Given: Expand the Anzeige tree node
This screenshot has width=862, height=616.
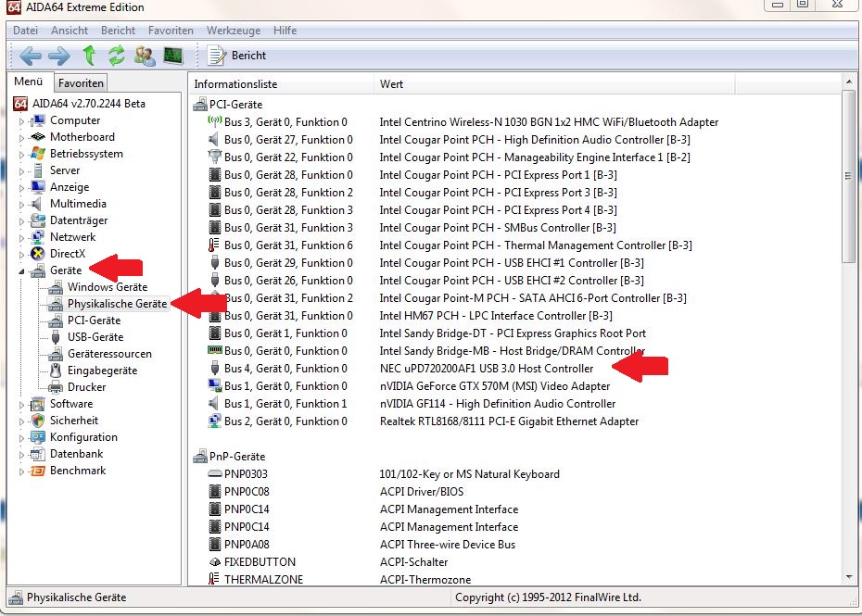Looking at the screenshot, I should pos(21,187).
